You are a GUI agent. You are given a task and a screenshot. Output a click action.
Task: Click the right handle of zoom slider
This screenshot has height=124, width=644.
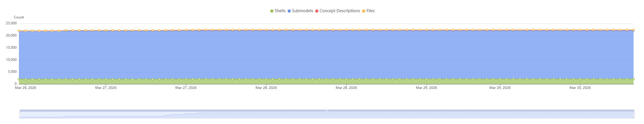[634, 115]
